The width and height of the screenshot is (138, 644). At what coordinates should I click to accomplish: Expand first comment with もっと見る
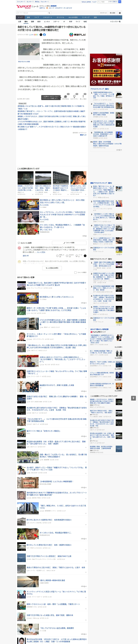(41, 252)
